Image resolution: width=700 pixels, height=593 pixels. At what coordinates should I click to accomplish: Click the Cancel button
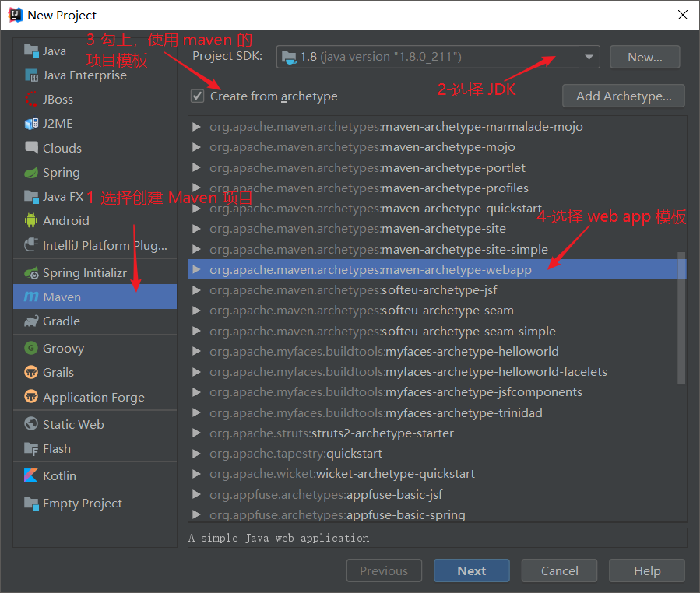[559, 570]
